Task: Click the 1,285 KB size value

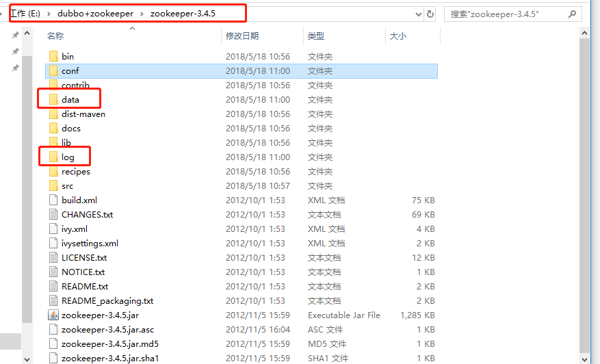Action: pos(417,315)
